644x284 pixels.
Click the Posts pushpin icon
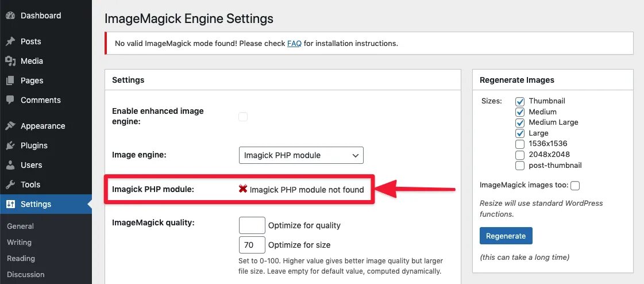click(x=10, y=41)
